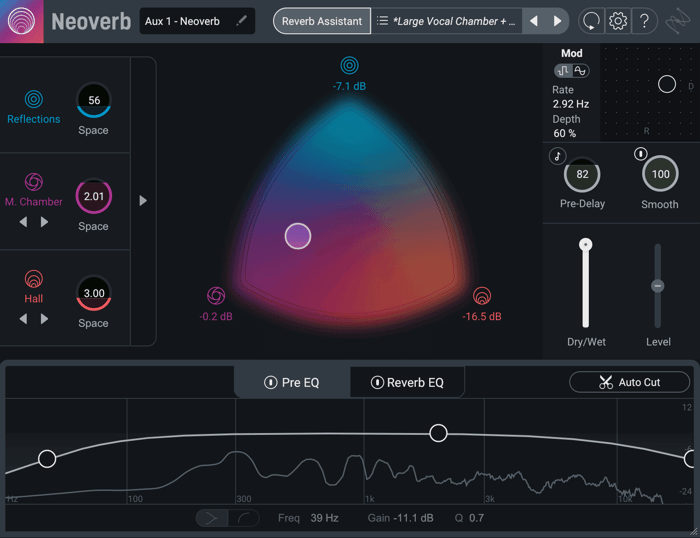Screen dimensions: 700x538
Task: Select the Reflections engine icon
Action: click(x=33, y=99)
